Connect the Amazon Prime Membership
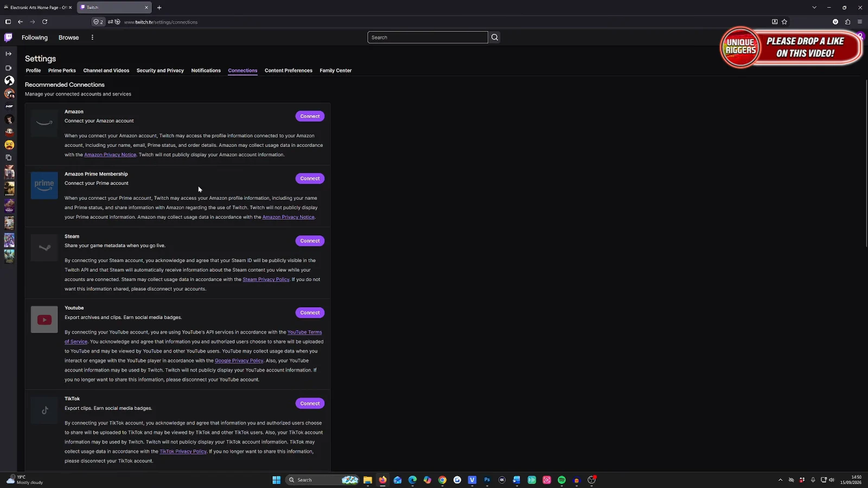This screenshot has height=488, width=868. 310,178
